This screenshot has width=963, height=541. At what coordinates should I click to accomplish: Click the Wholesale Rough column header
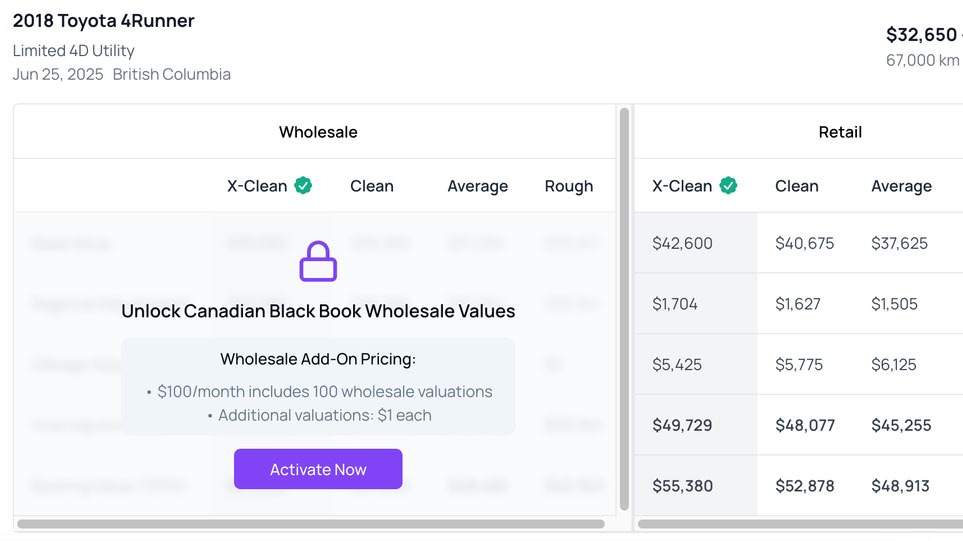click(x=568, y=186)
